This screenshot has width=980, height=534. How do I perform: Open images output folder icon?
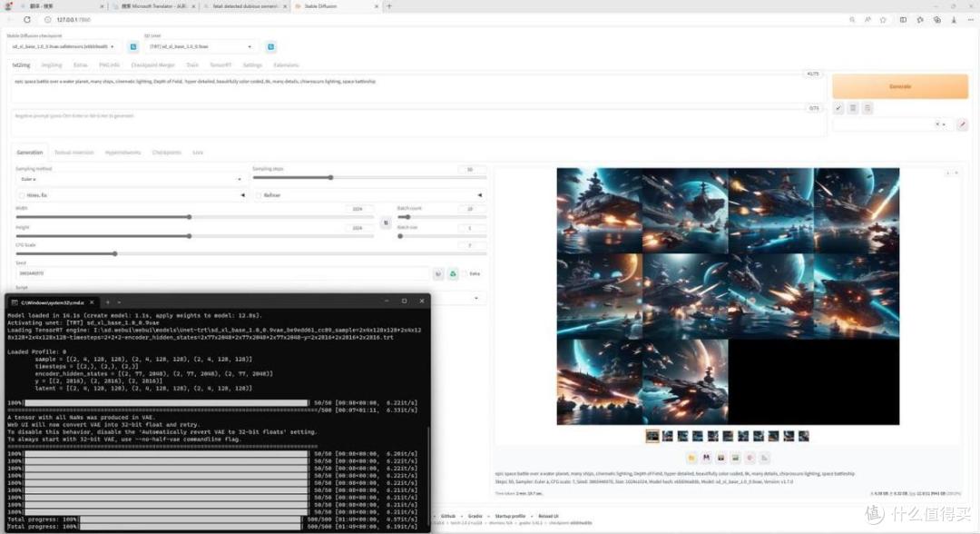tap(691, 458)
